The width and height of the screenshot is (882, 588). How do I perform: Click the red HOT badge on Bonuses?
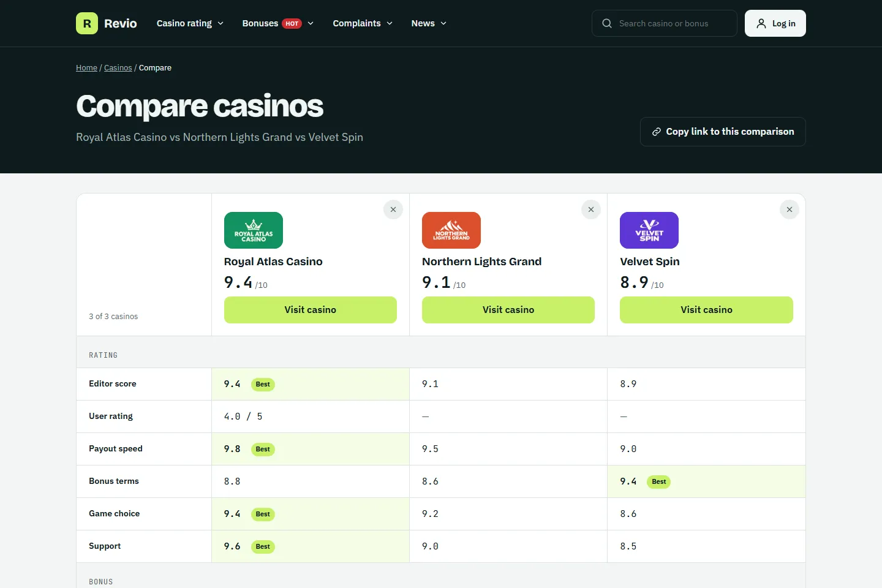pos(292,23)
